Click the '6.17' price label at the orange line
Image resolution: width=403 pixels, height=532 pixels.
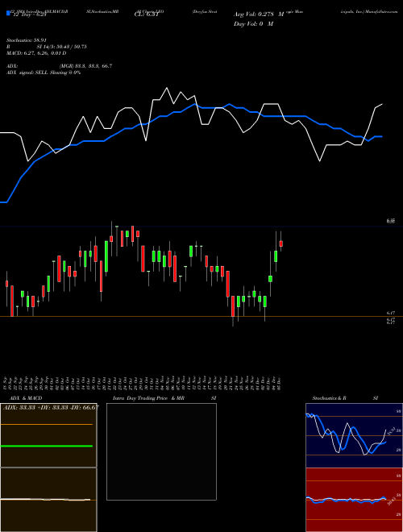click(x=390, y=313)
